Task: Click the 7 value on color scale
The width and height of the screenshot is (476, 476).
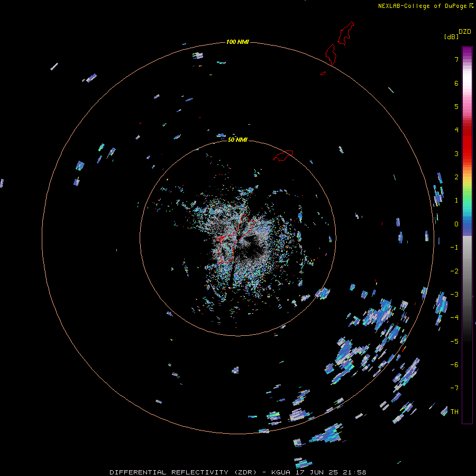Action: 456,59
